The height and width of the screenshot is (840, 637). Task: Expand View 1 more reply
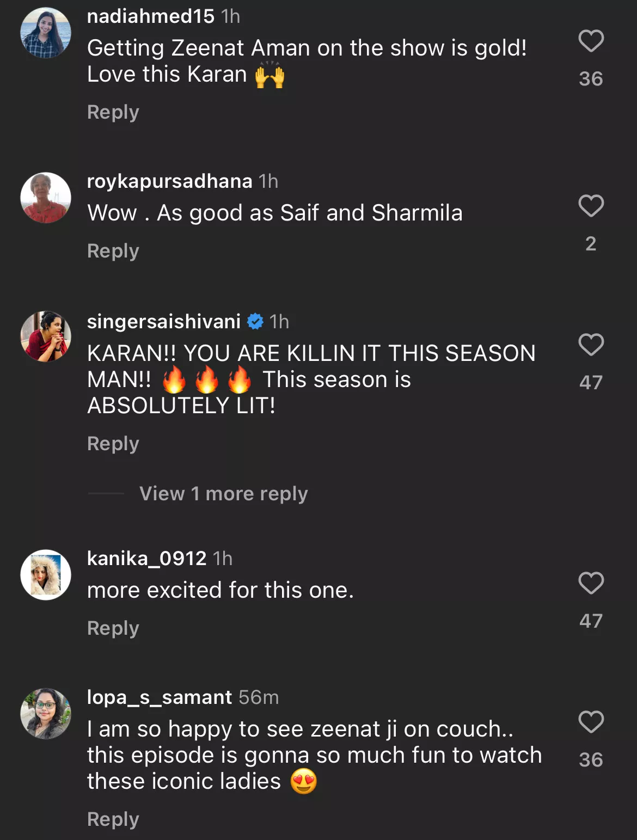223,494
